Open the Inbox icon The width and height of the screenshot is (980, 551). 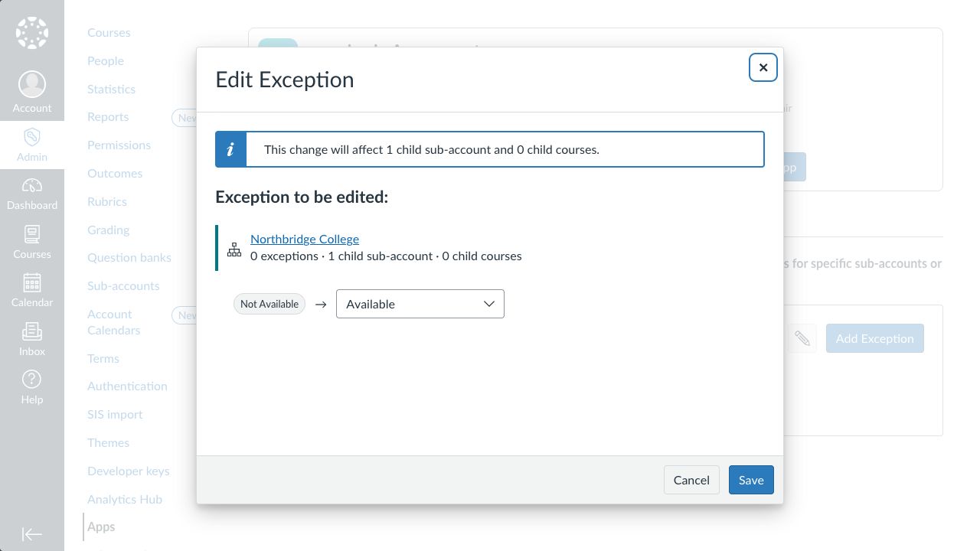click(x=32, y=331)
